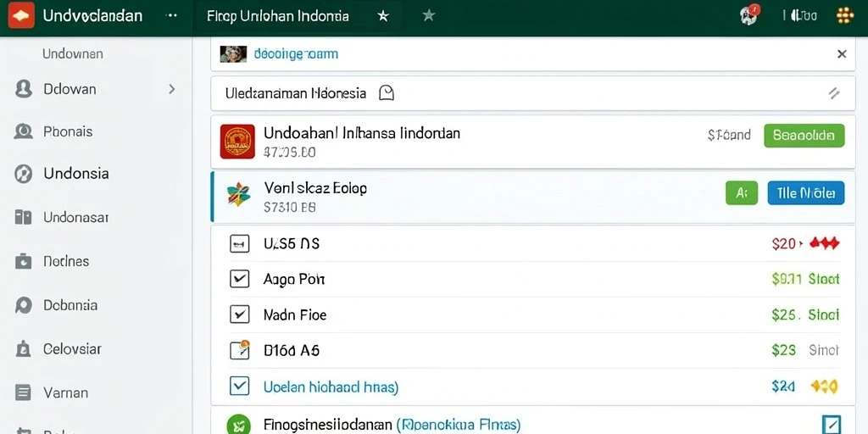Click the thumbnail beside deooinge-roarm
Screen dimensions: 868x434
click(x=233, y=53)
